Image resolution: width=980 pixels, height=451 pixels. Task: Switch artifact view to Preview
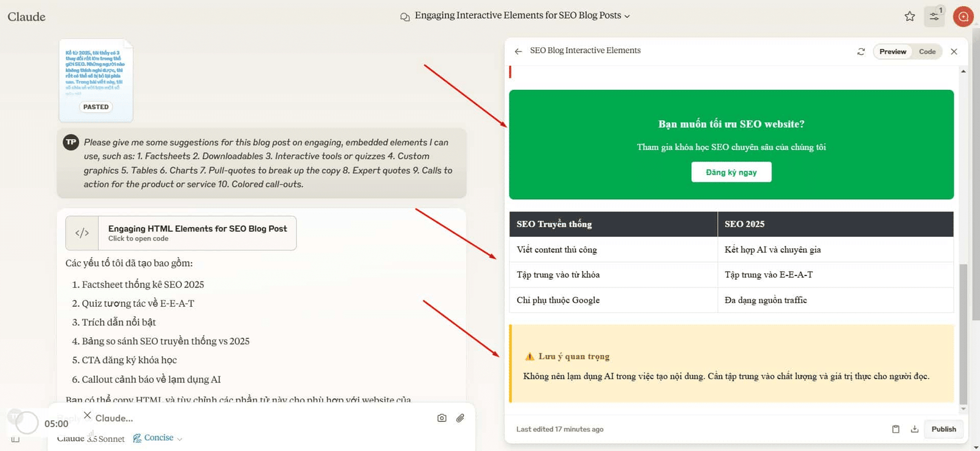(892, 52)
